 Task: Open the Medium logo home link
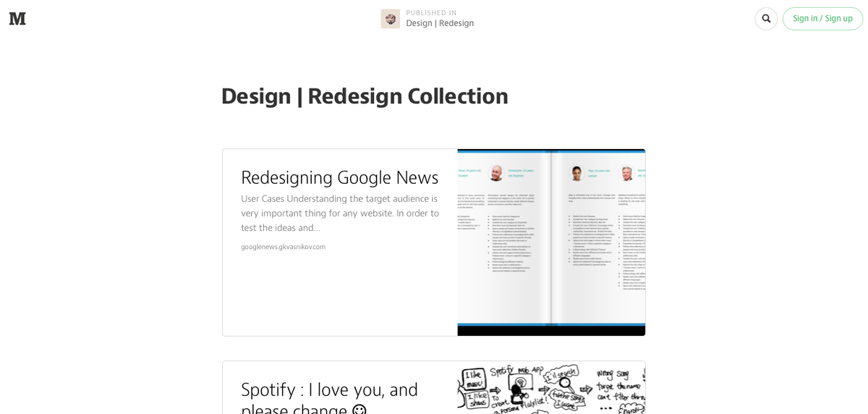[x=17, y=19]
